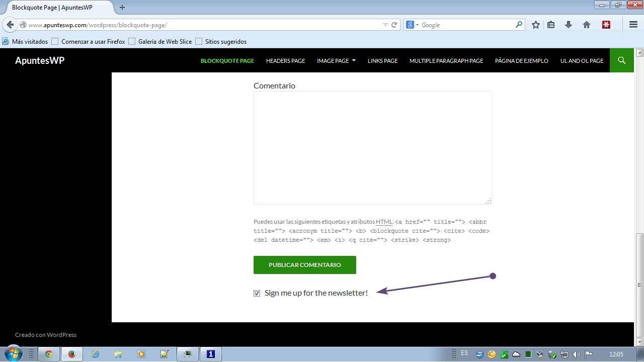Open Galería de Web Slice bookmark
644x362 pixels.
[160, 42]
